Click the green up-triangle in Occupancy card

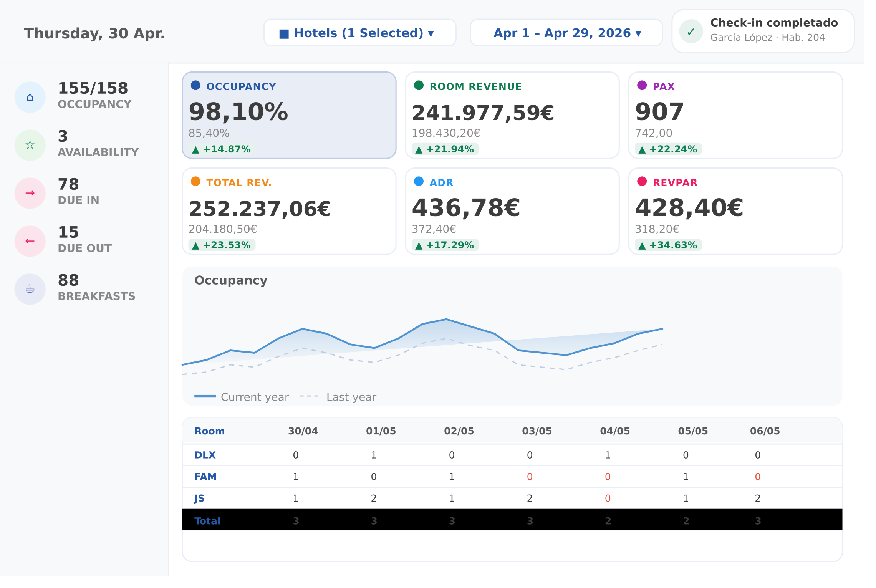point(195,150)
